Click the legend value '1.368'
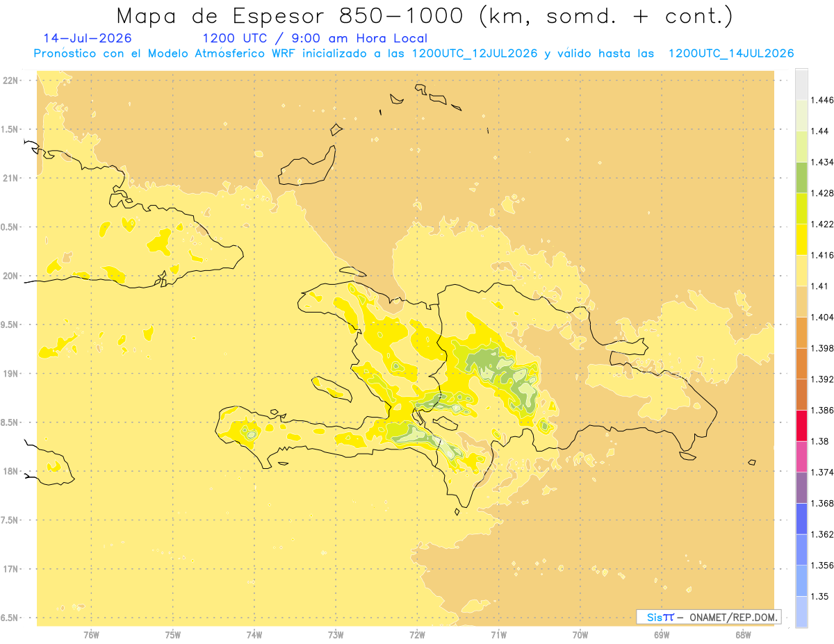Screen dimensions: 834x644 (822, 503)
